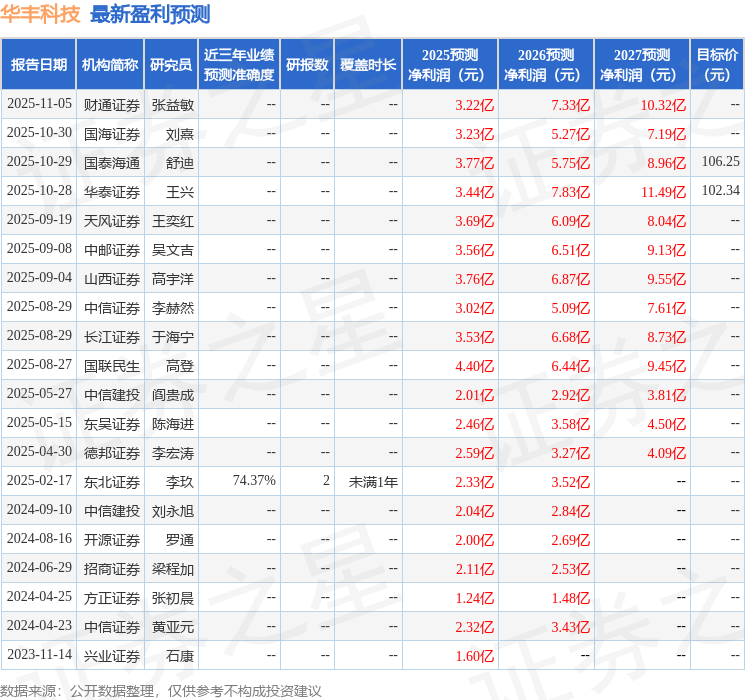745x700 pixels.
Task: Select the 国联民生 institution cell
Action: coord(112,366)
